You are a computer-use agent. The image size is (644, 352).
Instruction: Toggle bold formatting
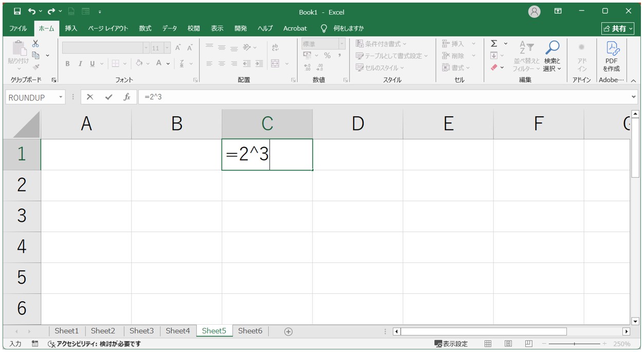pos(67,63)
